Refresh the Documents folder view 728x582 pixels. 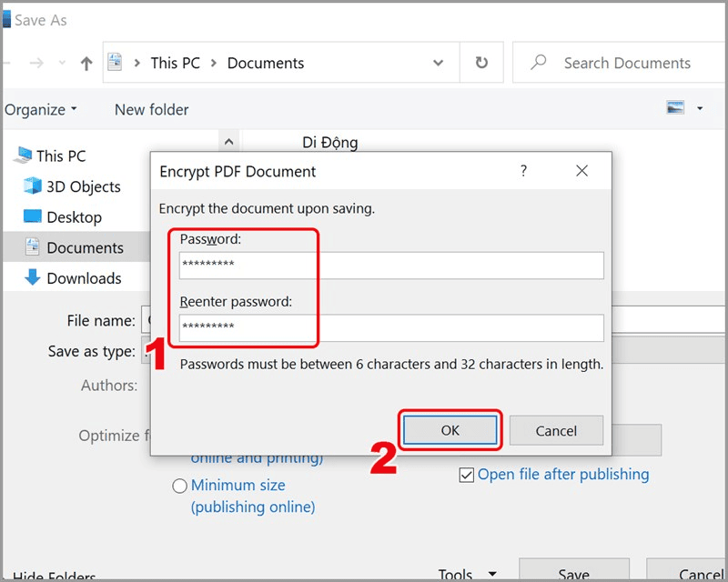pos(480,64)
